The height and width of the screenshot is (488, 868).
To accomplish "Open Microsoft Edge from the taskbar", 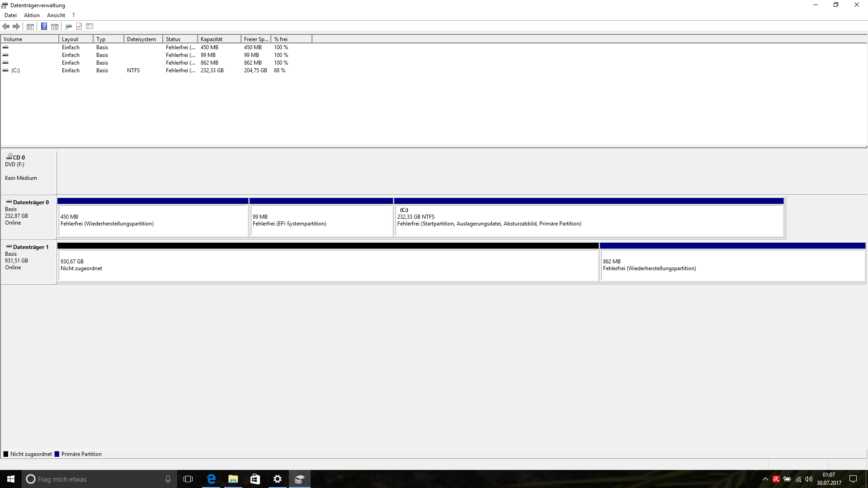I will coord(211,479).
